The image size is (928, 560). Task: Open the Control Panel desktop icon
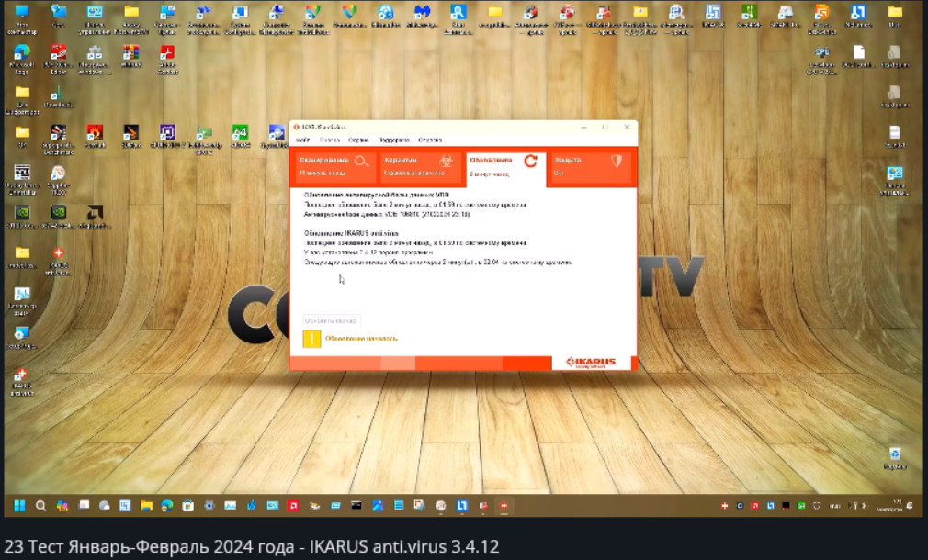pos(95,19)
